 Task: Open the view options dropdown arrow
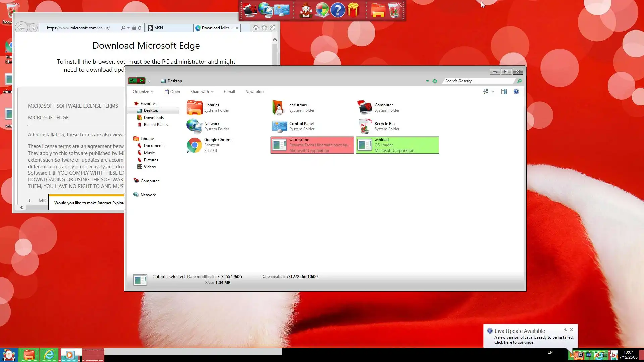pyautogui.click(x=493, y=92)
